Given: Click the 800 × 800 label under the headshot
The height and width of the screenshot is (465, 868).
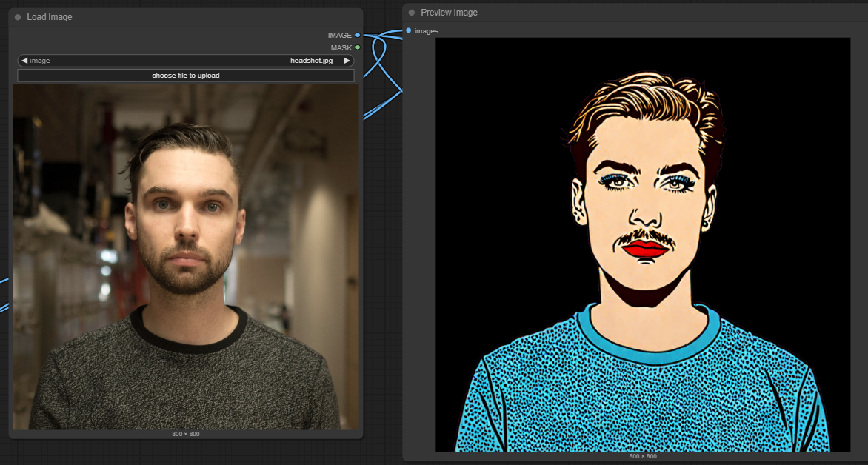Looking at the screenshot, I should [x=185, y=434].
